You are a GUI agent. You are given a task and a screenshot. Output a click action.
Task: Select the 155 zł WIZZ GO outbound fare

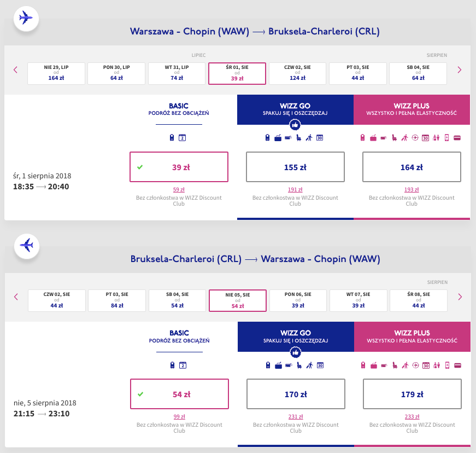click(x=295, y=167)
